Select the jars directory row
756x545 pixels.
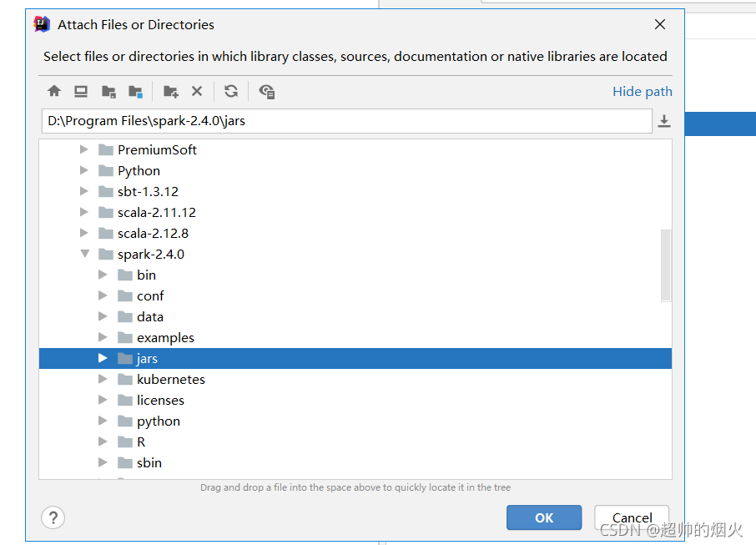click(355, 358)
